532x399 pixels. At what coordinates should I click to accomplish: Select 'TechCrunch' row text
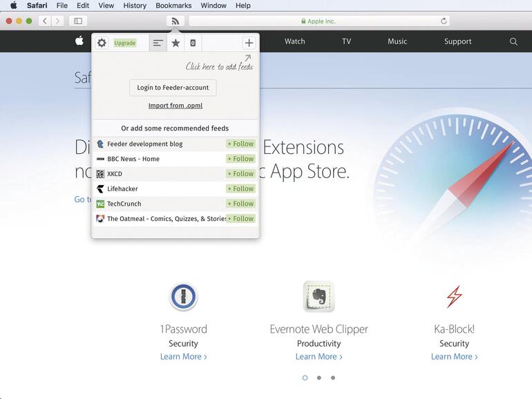point(124,204)
